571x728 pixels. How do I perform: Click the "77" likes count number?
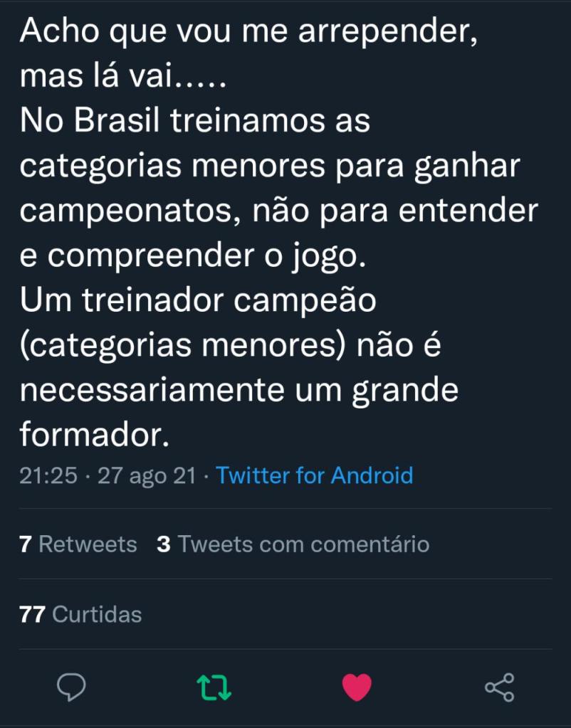33,614
